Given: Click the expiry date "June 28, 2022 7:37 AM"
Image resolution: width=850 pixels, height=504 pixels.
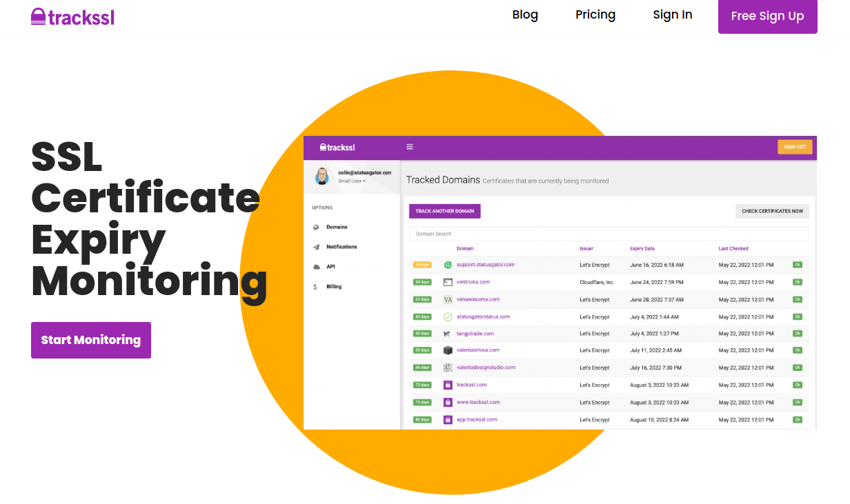Looking at the screenshot, I should click(x=657, y=300).
